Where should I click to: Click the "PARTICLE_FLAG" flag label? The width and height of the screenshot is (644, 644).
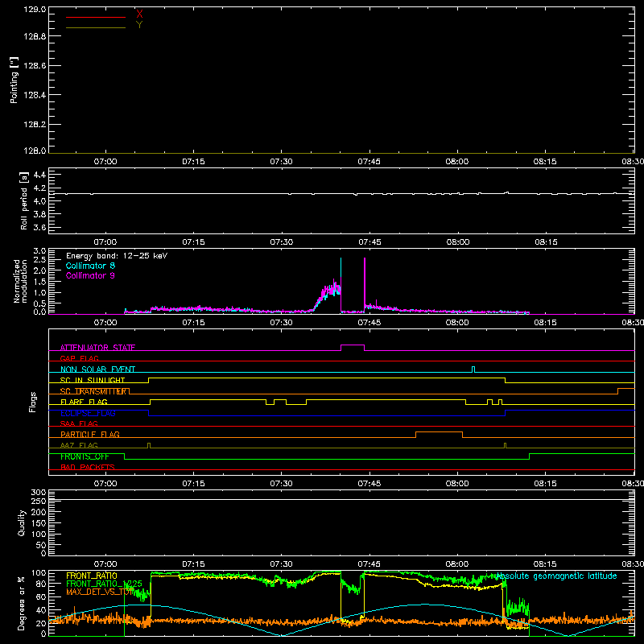point(90,435)
